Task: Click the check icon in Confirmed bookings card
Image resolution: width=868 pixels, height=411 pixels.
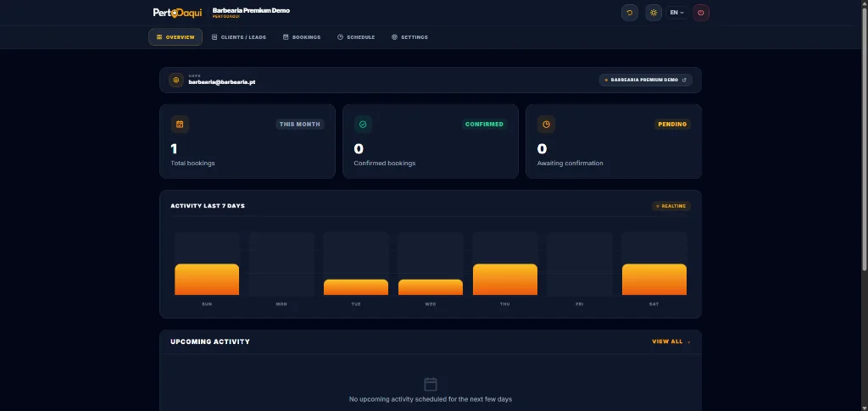Action: coord(363,125)
